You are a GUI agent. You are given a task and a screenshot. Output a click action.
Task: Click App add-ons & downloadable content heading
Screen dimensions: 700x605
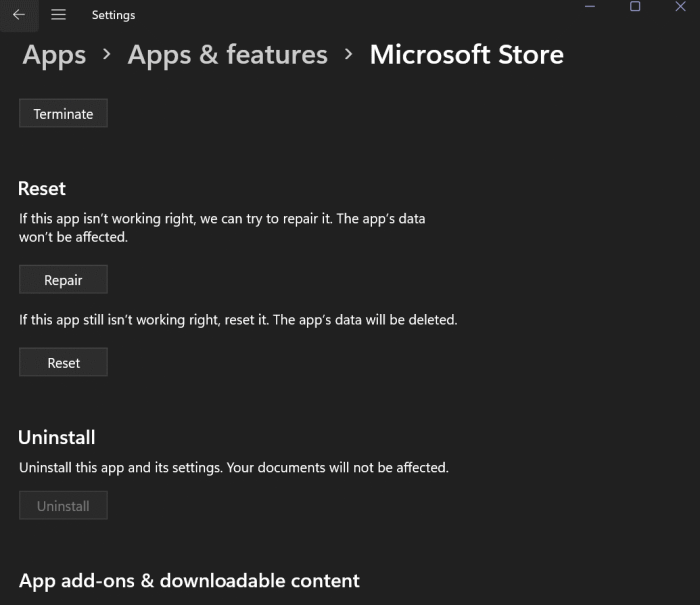(x=189, y=581)
